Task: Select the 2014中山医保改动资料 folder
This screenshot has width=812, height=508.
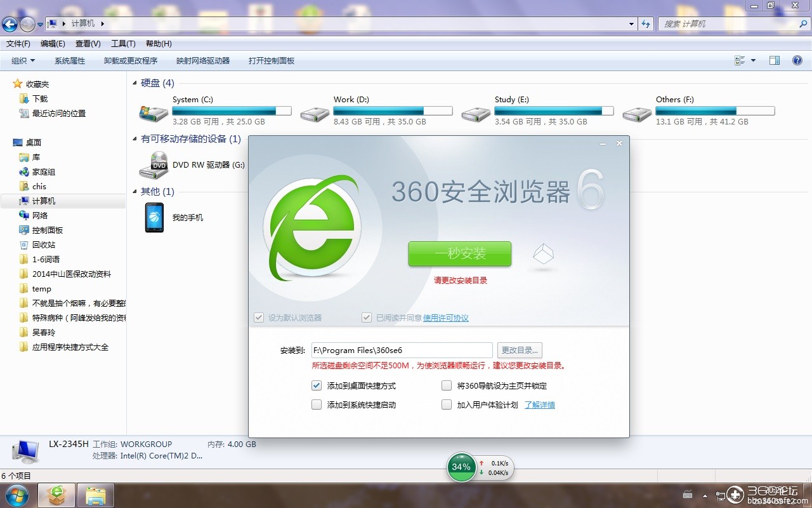Action: pyautogui.click(x=72, y=274)
